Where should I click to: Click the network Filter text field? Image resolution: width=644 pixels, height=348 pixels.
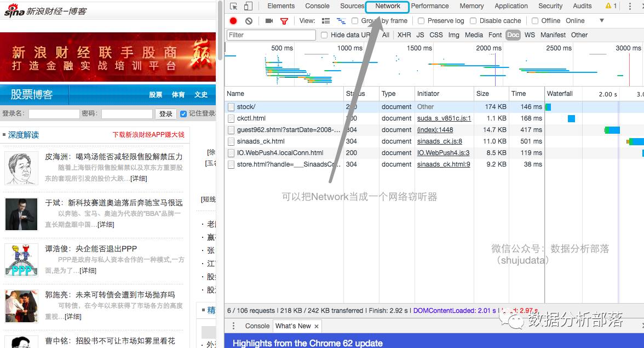(271, 35)
